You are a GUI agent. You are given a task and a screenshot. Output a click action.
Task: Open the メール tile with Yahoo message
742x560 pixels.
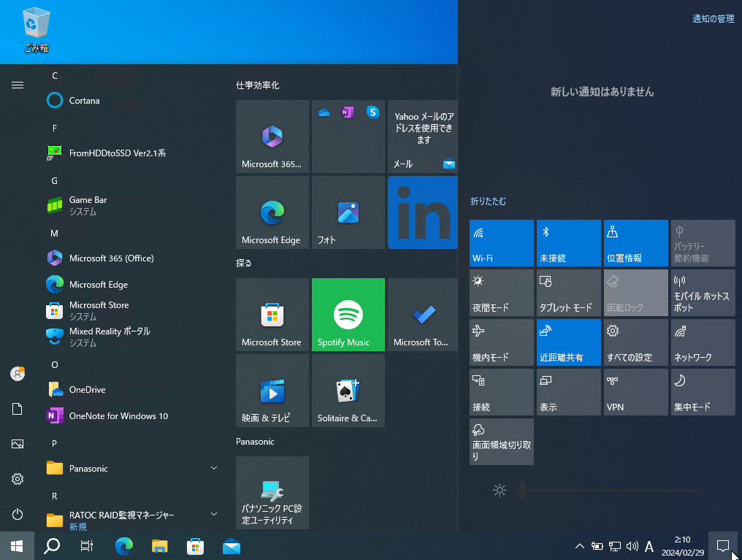pyautogui.click(x=423, y=137)
